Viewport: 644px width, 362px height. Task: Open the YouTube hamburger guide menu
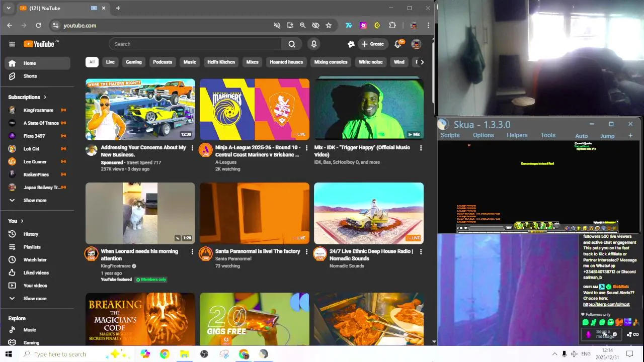click(x=12, y=44)
